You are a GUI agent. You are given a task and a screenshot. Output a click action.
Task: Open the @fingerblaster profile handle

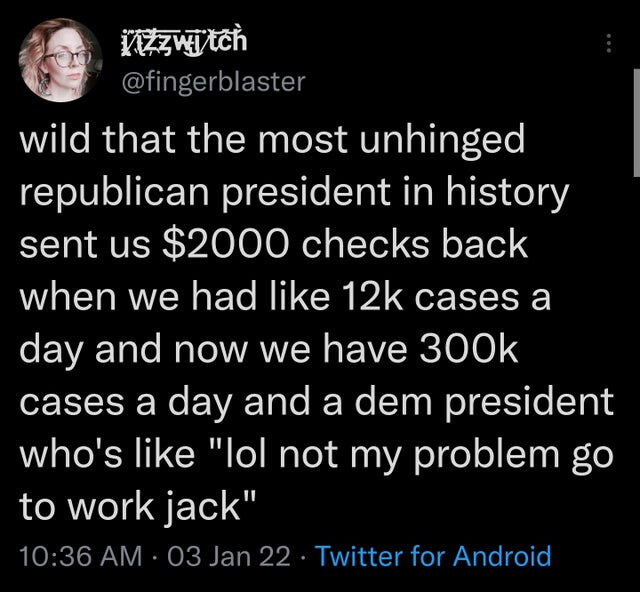[x=213, y=81]
